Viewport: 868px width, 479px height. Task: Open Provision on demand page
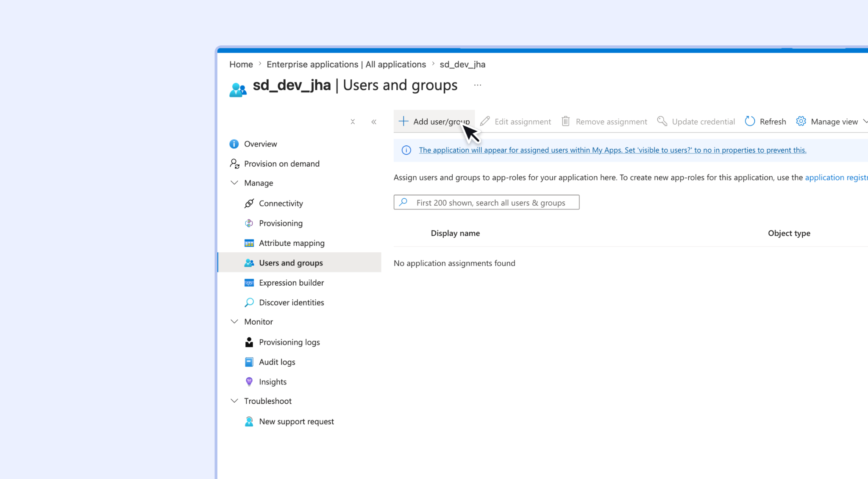pyautogui.click(x=282, y=164)
